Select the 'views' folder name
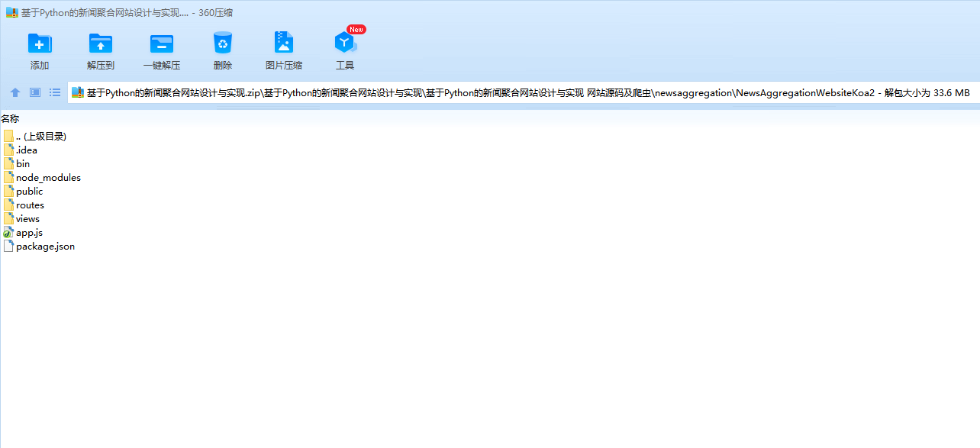 pyautogui.click(x=27, y=218)
